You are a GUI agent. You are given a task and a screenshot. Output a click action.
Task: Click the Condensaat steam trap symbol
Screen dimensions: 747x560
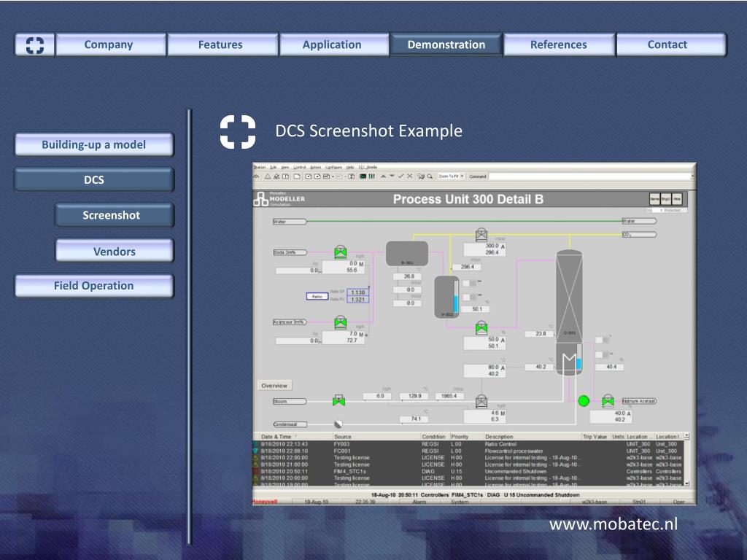(338, 424)
